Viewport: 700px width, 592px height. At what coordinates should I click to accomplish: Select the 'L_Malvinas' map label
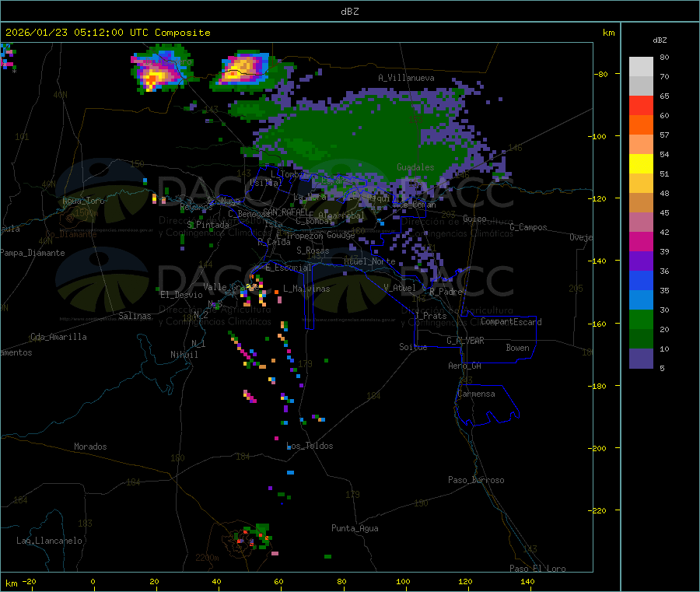(306, 289)
